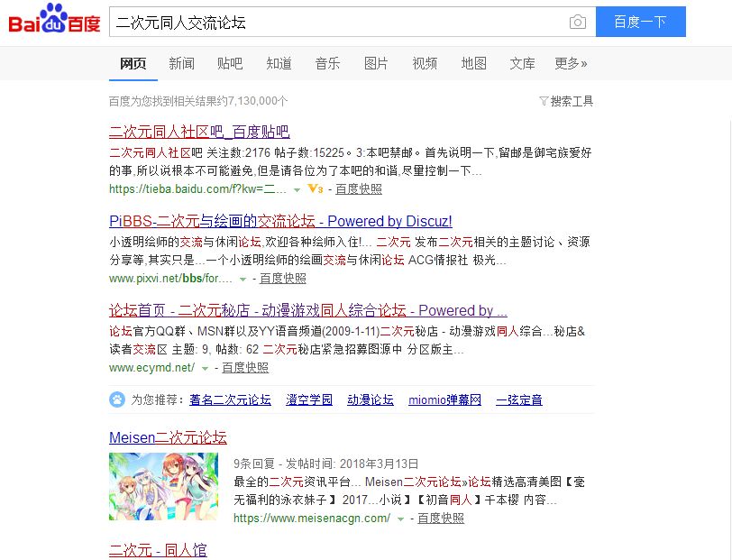This screenshot has width=732, height=560.
Task: Click the V3 credibility badge icon
Action: pyautogui.click(x=316, y=188)
